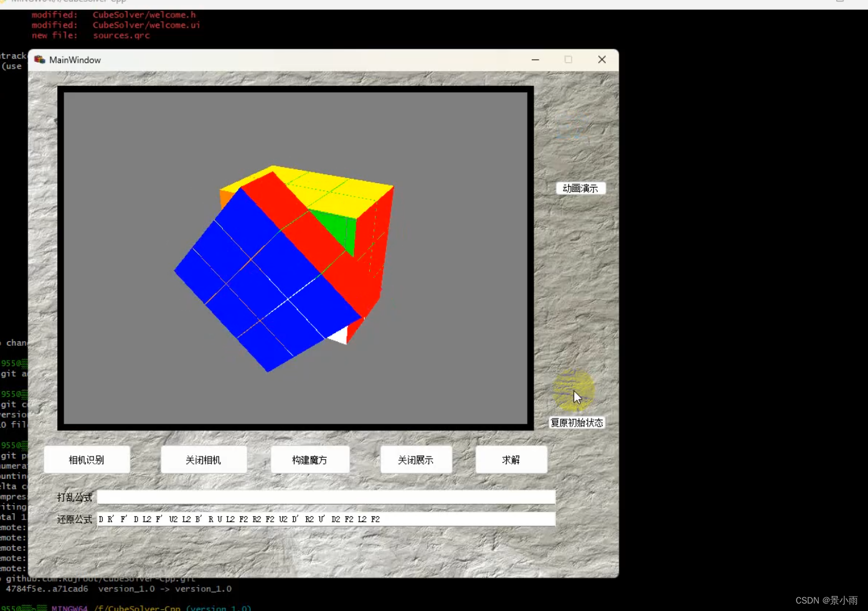Close the MainWindow cube solver window
868x611 pixels.
[x=601, y=60]
